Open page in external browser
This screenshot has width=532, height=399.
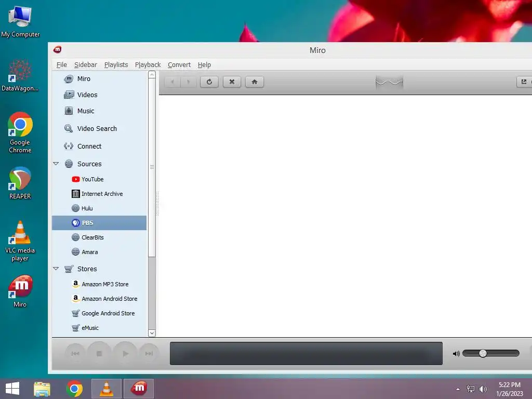524,82
